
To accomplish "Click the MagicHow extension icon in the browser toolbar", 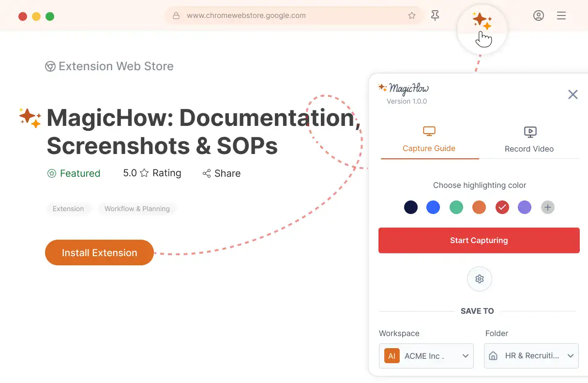I will click(x=482, y=19).
